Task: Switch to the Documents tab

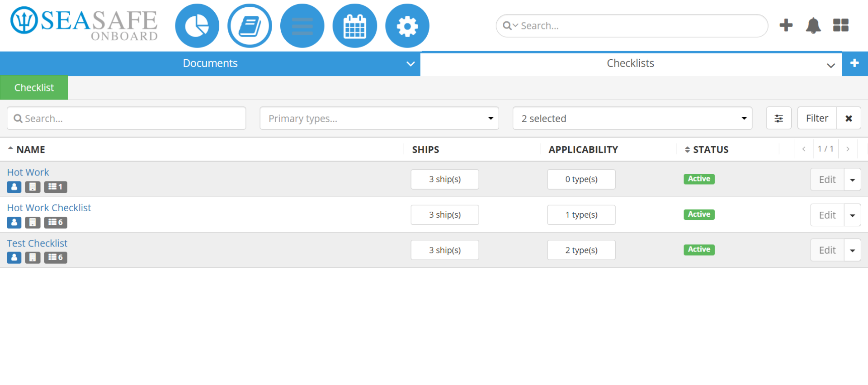Action: (210, 63)
